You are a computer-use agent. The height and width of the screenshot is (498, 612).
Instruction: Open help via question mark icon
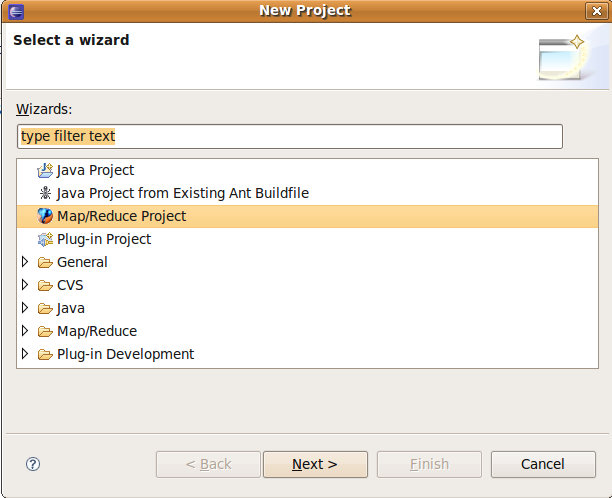tap(33, 464)
